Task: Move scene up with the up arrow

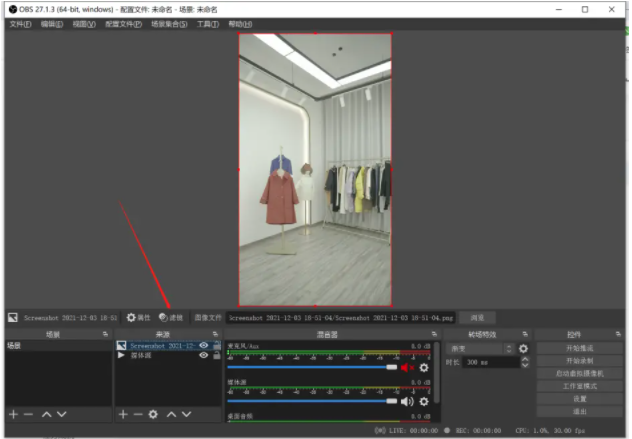Action: 47,414
